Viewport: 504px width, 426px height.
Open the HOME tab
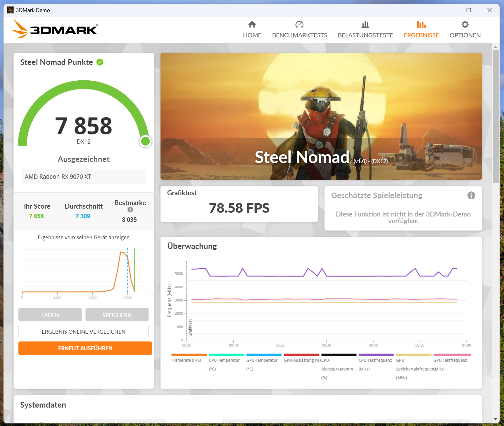252,30
